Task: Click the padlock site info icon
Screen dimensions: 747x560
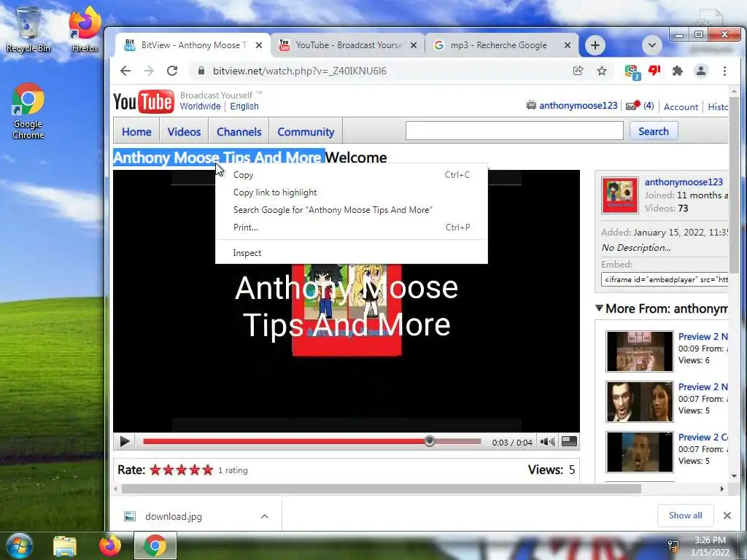Action: tap(201, 71)
